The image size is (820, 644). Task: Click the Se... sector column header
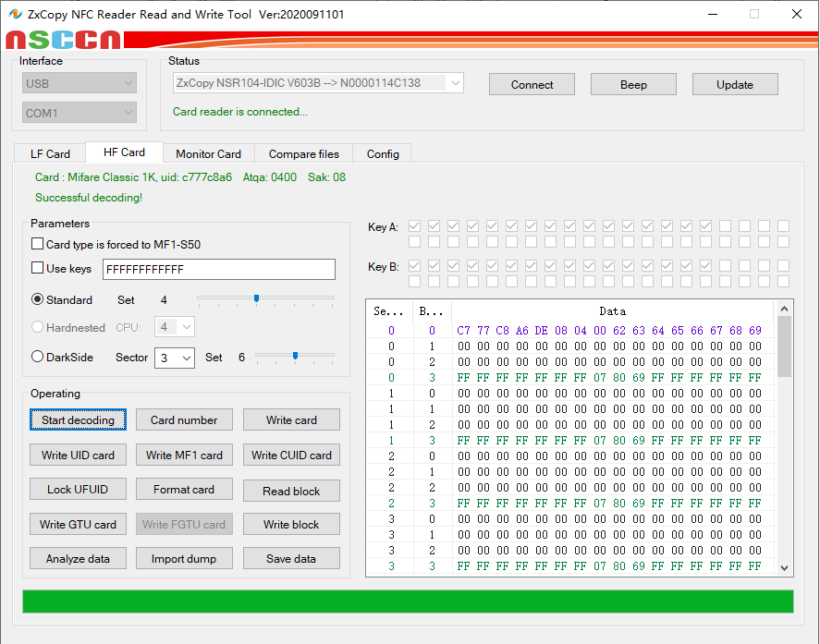[x=388, y=311]
